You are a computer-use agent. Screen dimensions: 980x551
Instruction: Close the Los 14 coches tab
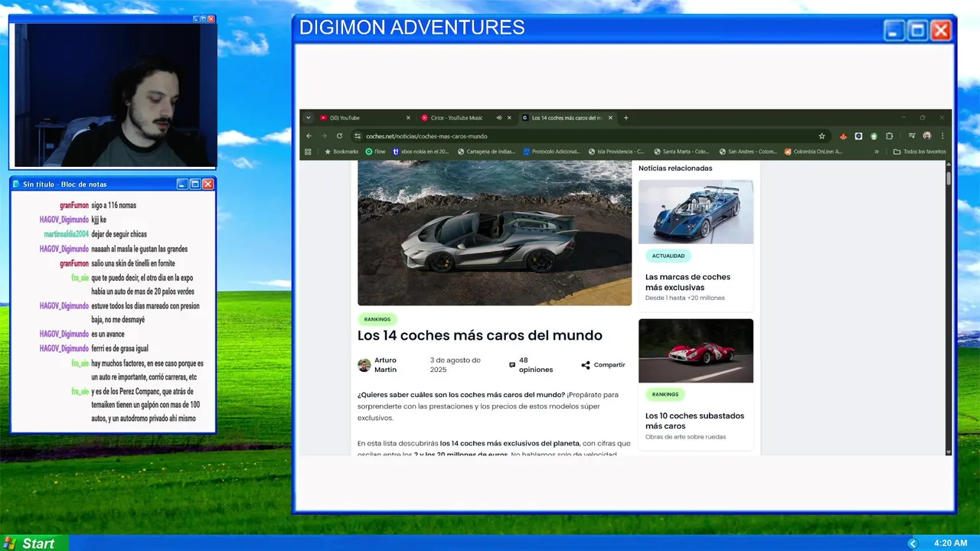tap(610, 118)
